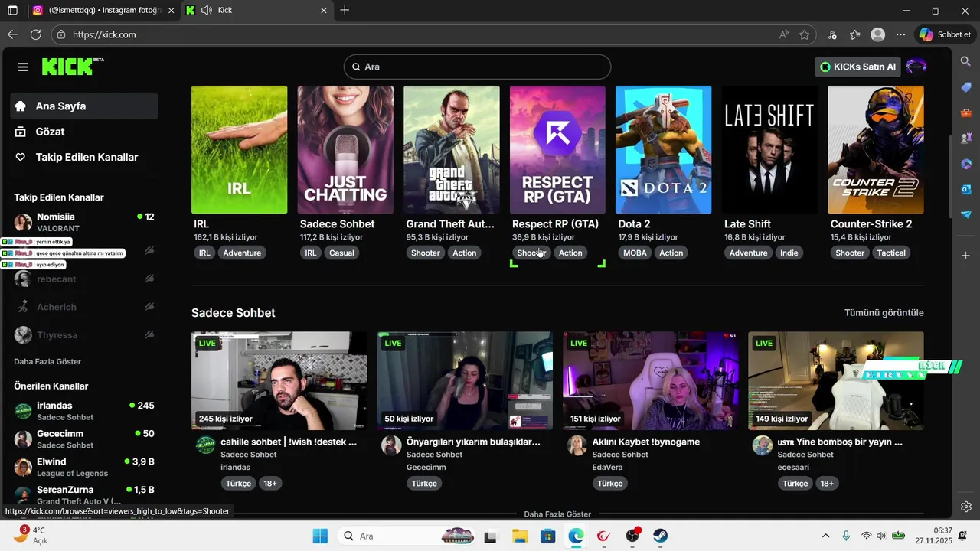The width and height of the screenshot is (980, 551).
Task: Open Outlook icon in Edge sidebar
Action: [x=966, y=189]
